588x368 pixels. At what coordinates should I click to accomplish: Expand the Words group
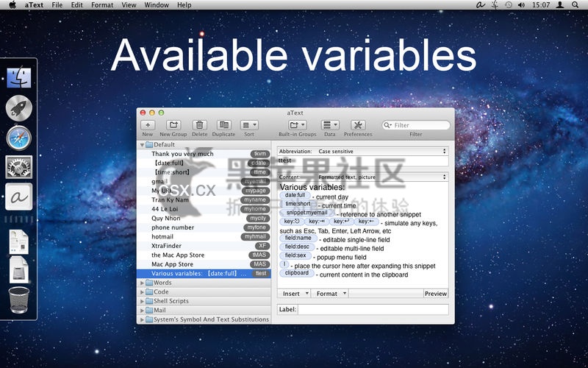point(142,283)
